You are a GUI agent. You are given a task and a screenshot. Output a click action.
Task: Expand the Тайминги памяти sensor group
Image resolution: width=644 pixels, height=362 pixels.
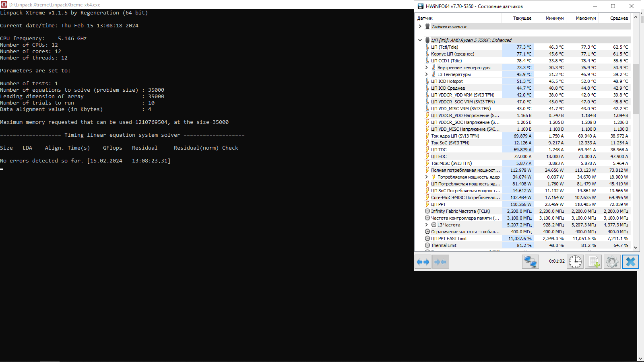420,27
